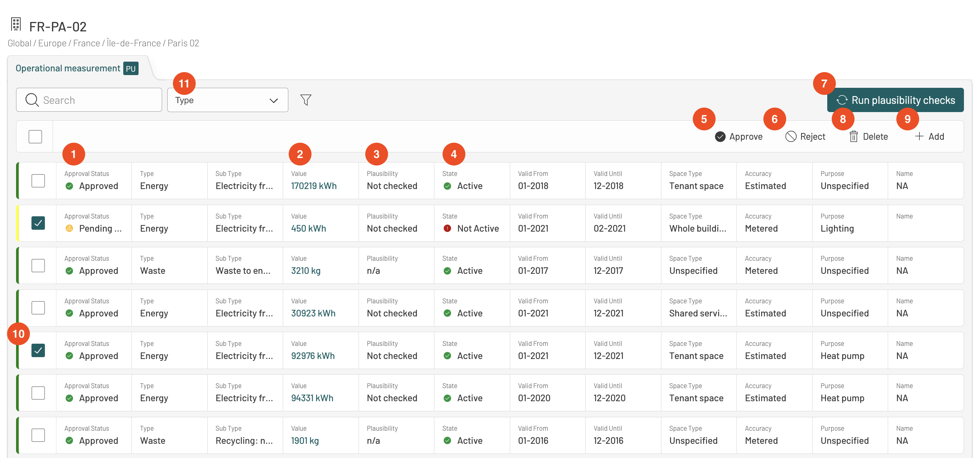Screen dimensions: 980x458
Task: Click green Approved icon in 1901 kg row
Action: 69,440
